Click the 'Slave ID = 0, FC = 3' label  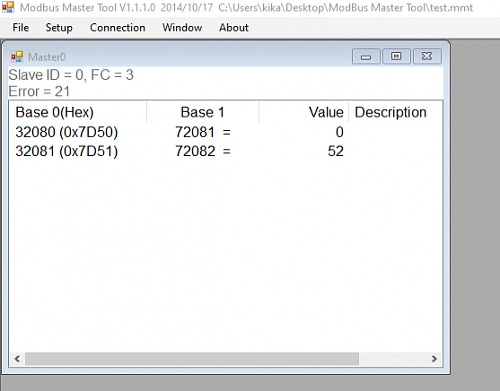click(71, 75)
